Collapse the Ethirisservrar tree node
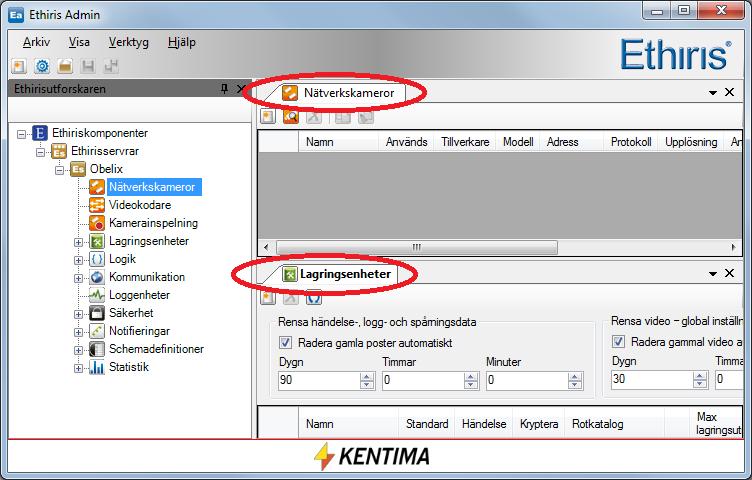 click(x=40, y=152)
